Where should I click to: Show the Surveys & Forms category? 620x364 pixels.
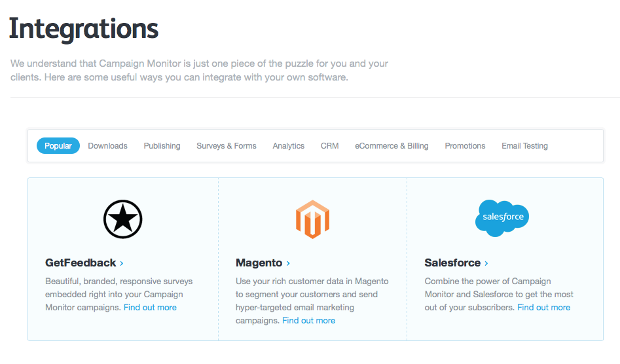click(227, 146)
